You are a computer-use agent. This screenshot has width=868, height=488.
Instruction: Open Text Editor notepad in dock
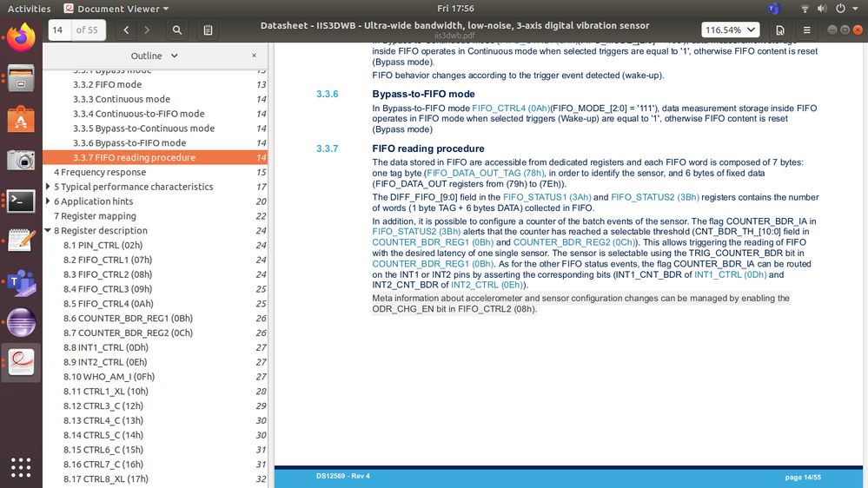pos(21,241)
